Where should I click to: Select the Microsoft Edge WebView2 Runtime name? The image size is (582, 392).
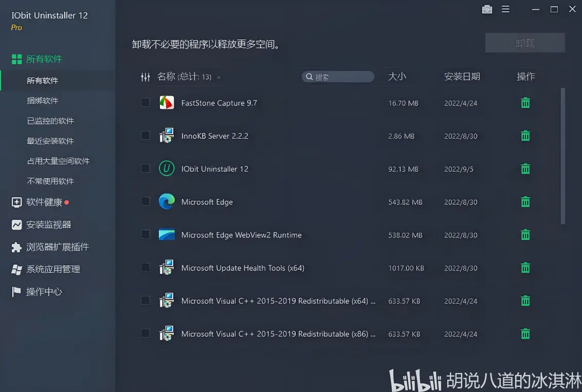(x=241, y=235)
